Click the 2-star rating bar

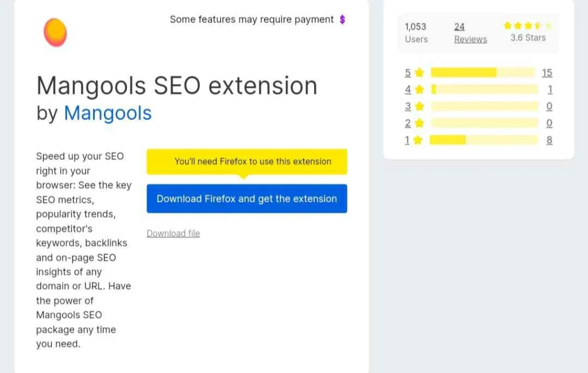tap(484, 123)
